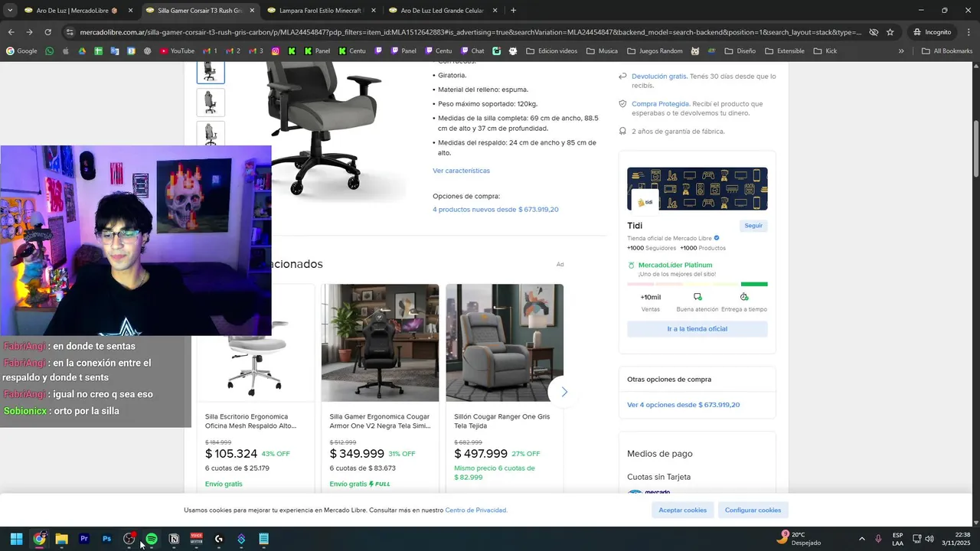Click Ver características link
This screenshot has height=551, width=980.
click(x=461, y=171)
